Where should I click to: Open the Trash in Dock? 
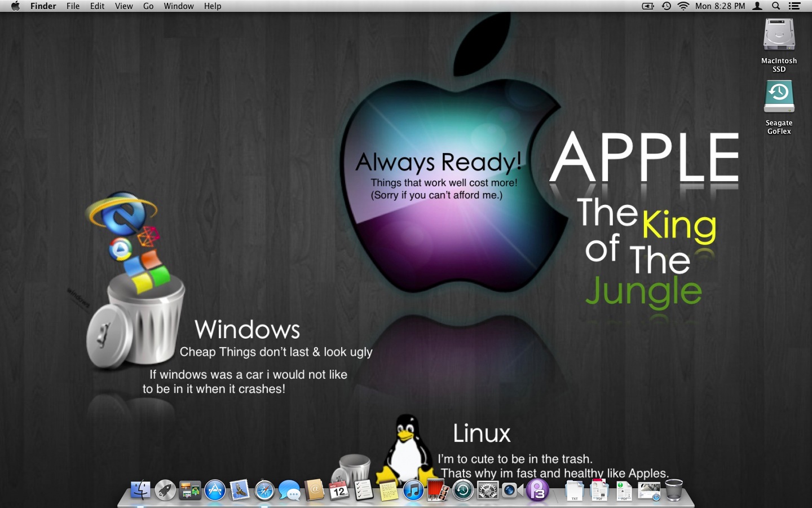click(674, 490)
